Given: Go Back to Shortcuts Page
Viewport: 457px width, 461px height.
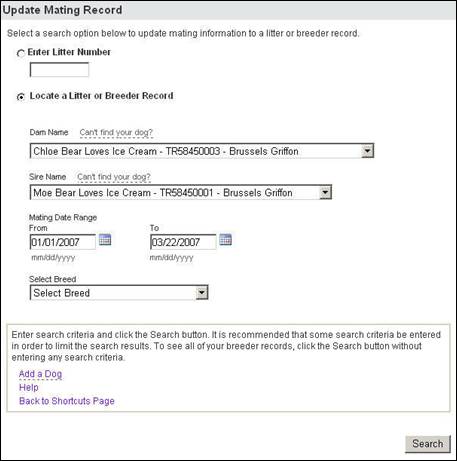Looking at the screenshot, I should point(67,401).
